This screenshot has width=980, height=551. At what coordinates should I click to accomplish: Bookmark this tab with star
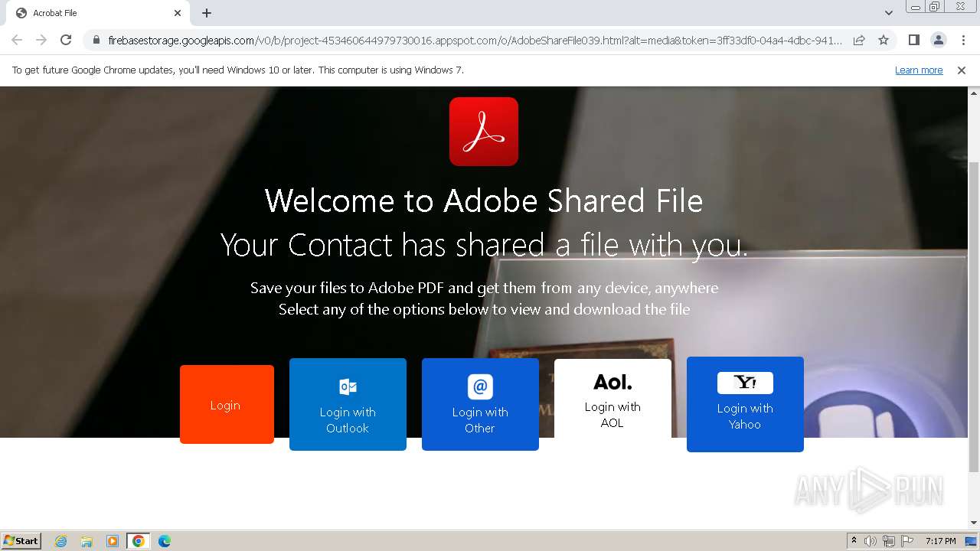884,40
